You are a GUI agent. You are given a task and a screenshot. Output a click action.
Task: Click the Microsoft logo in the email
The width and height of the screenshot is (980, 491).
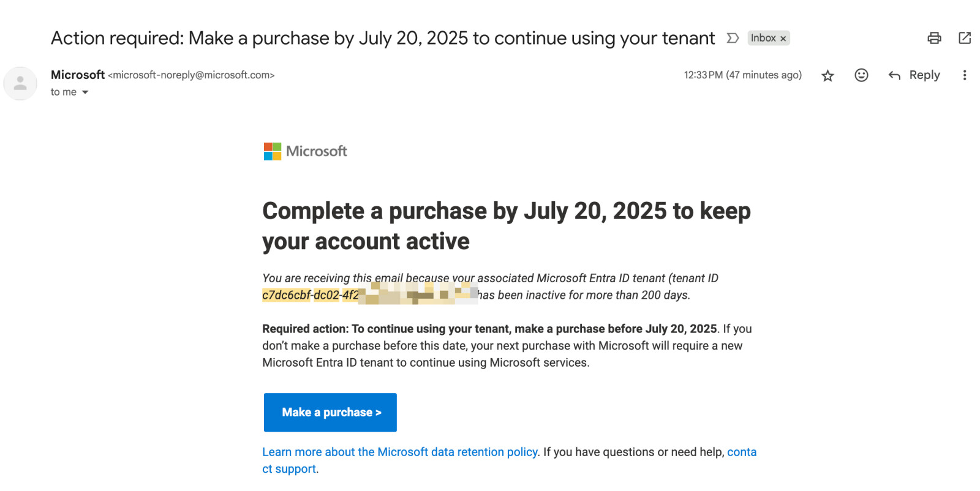pyautogui.click(x=305, y=151)
